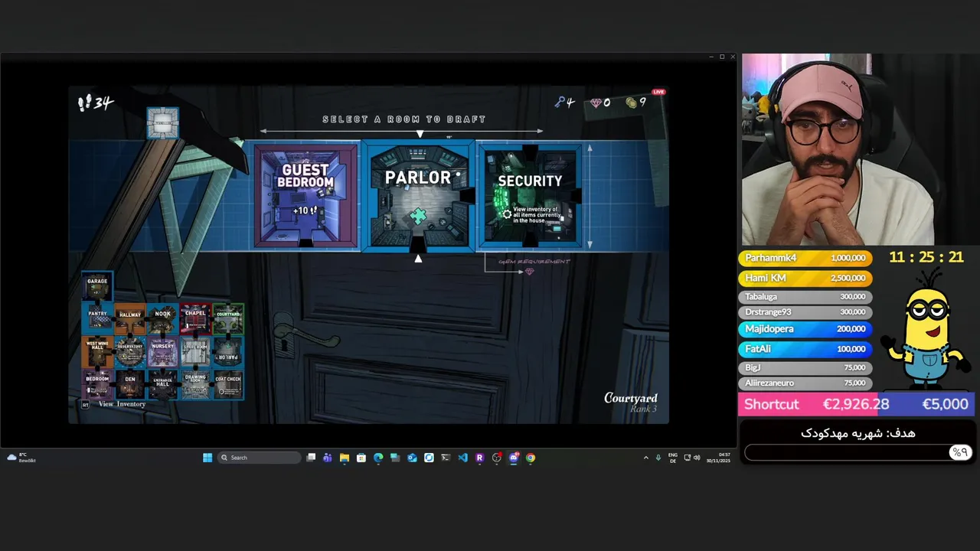Open Microsoft Store from the taskbar

tap(361, 458)
